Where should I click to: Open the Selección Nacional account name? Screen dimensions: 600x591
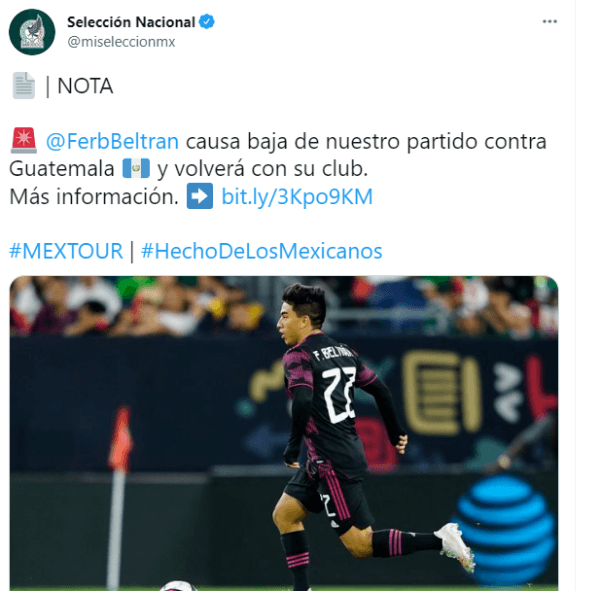[131, 22]
